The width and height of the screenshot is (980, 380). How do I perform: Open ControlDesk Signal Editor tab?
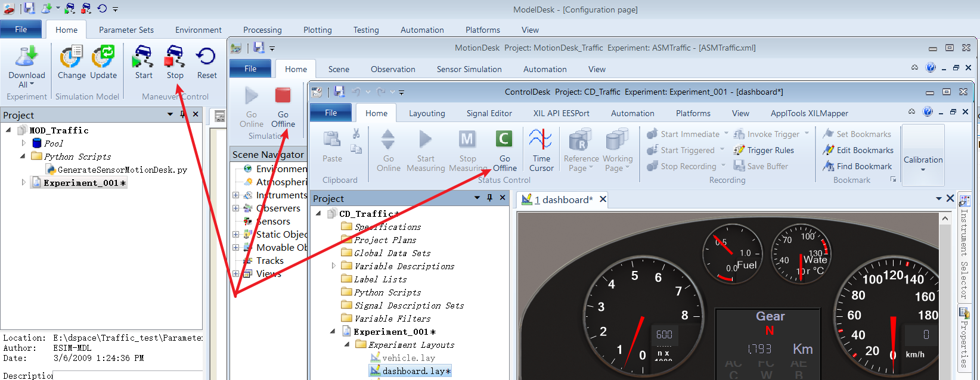(489, 113)
